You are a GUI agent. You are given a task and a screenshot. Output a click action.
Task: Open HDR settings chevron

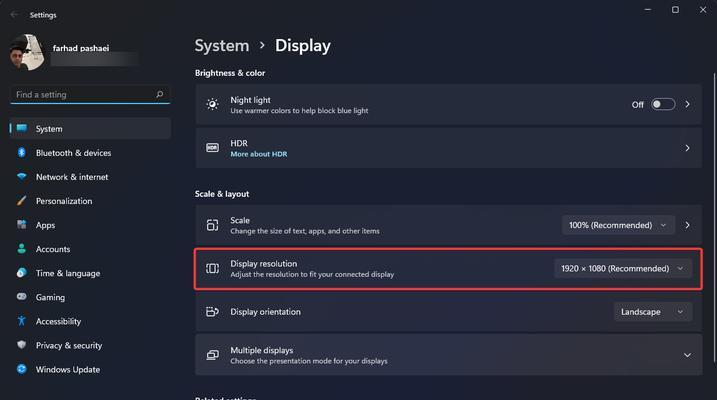pyautogui.click(x=687, y=148)
